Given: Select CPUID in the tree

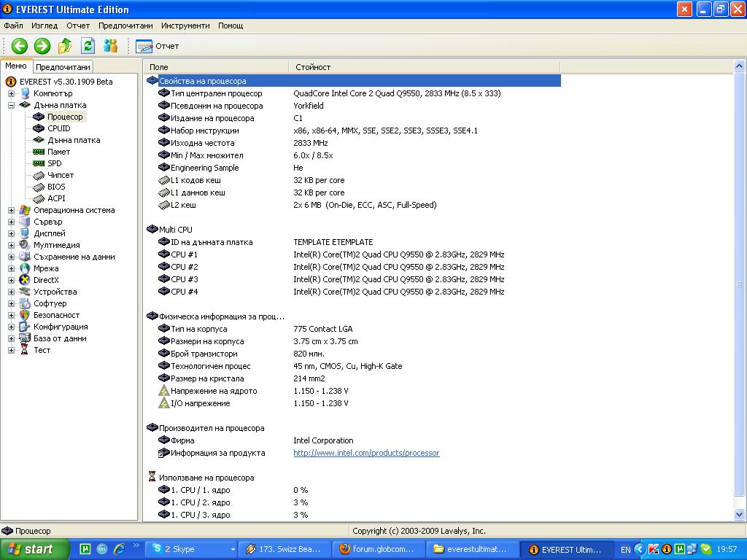Looking at the screenshot, I should (58, 128).
